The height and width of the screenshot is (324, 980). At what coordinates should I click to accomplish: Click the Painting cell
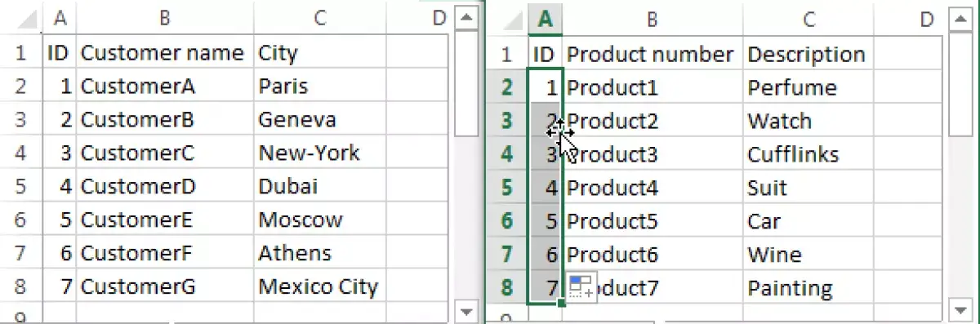click(x=808, y=288)
